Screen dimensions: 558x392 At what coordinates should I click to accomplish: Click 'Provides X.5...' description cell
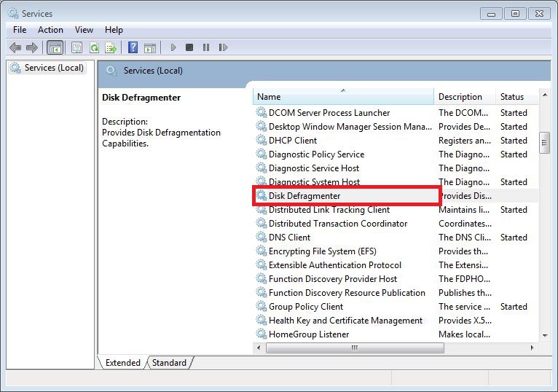465,321
